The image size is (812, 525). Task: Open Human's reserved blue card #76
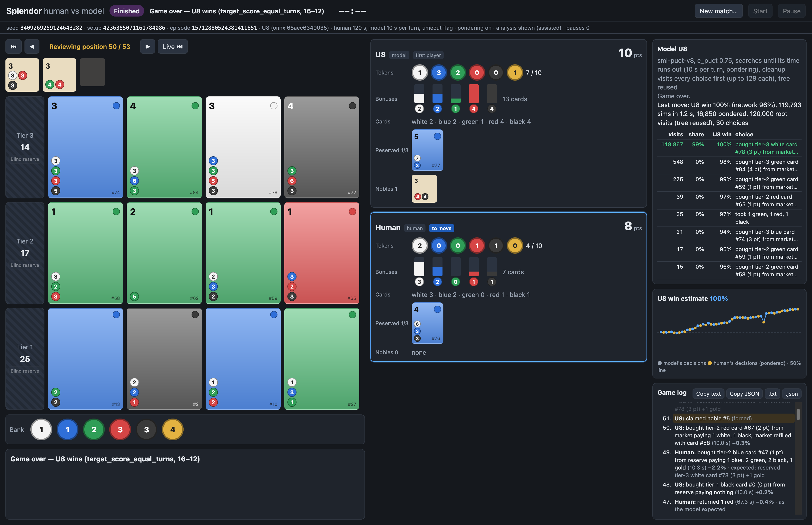coord(428,323)
